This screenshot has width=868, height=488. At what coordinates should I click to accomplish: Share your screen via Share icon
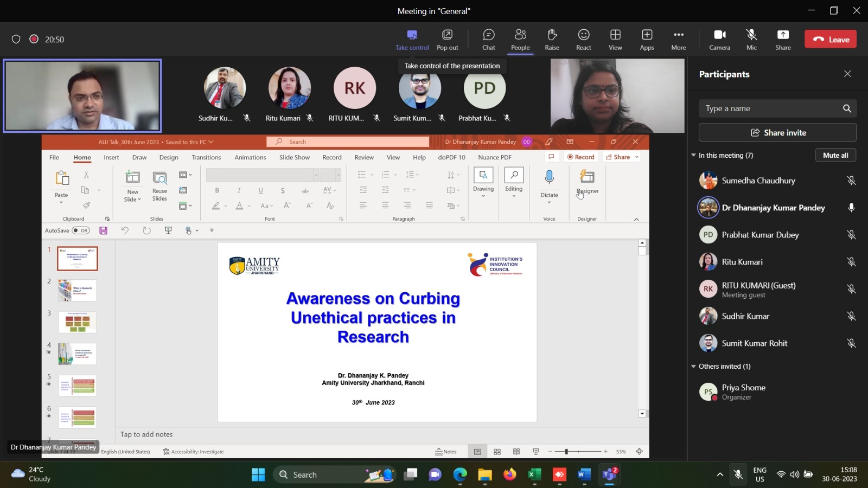click(x=783, y=40)
